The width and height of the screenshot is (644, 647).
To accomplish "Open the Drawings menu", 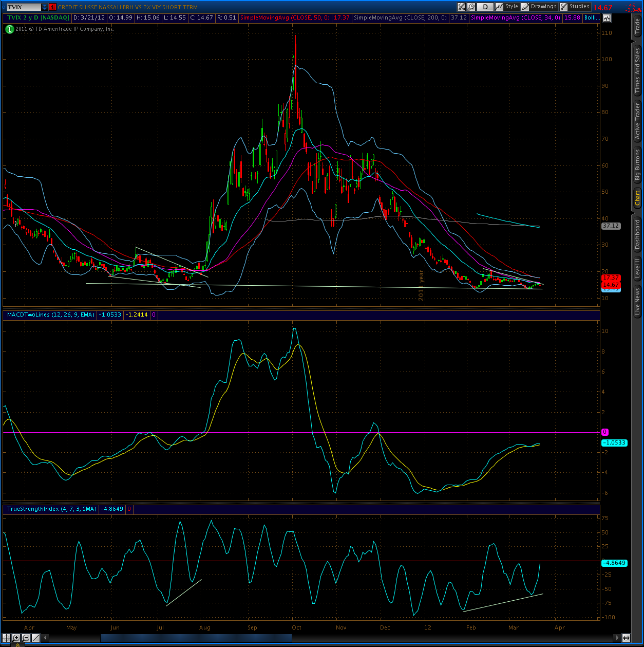I will [x=539, y=7].
